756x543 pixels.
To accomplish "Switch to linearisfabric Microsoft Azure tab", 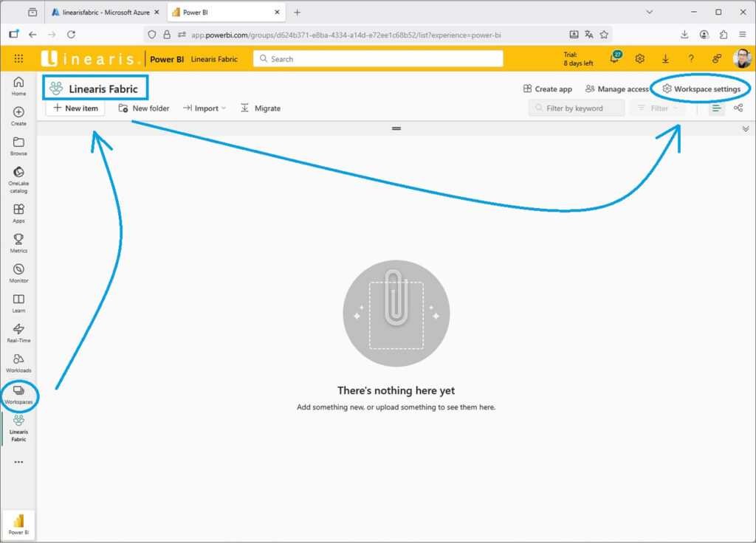I will [x=106, y=13].
